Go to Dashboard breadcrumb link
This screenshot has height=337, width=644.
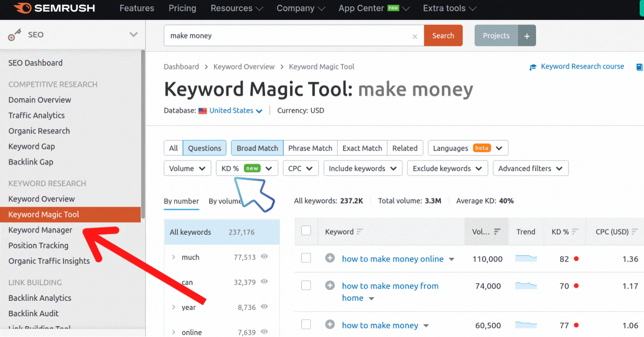click(181, 67)
